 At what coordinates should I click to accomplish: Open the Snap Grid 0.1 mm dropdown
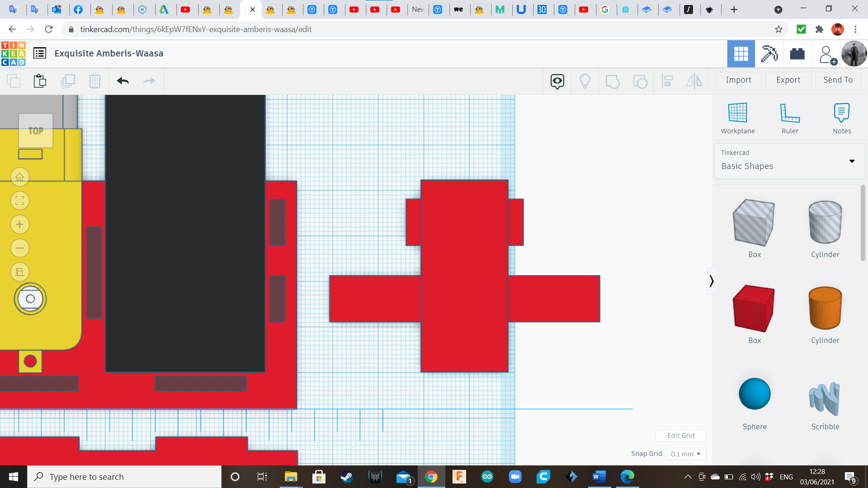click(x=685, y=454)
